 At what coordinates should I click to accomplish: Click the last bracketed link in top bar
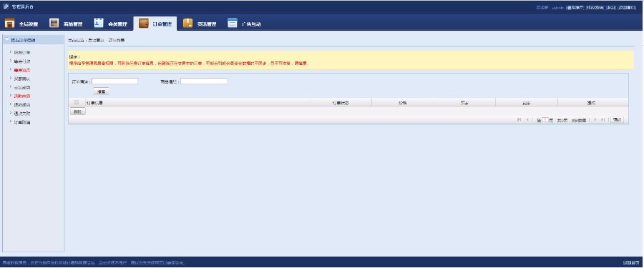[627, 7]
